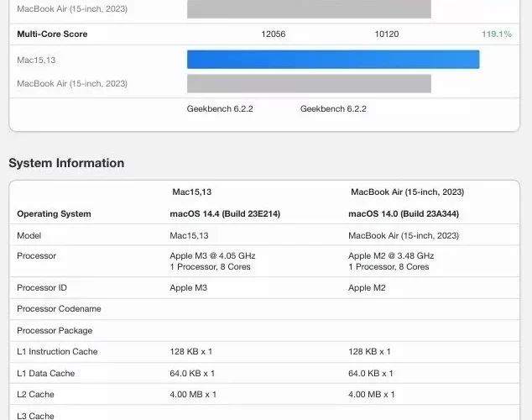The height and width of the screenshot is (420, 532).
Task: Click MacBook Air (15-inch, 2023) in Model row
Action: coord(404,236)
